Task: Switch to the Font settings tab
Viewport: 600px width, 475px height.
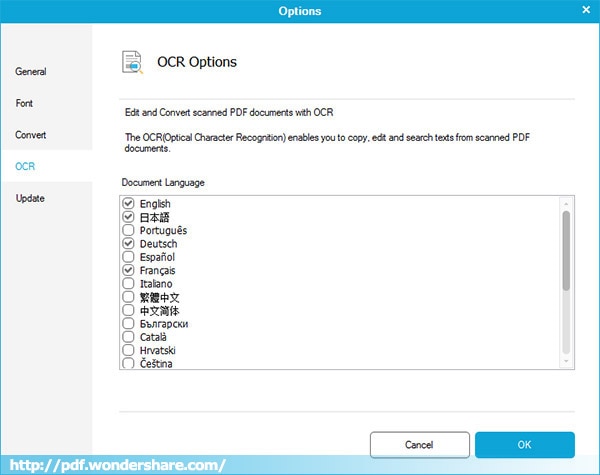Action: click(24, 103)
